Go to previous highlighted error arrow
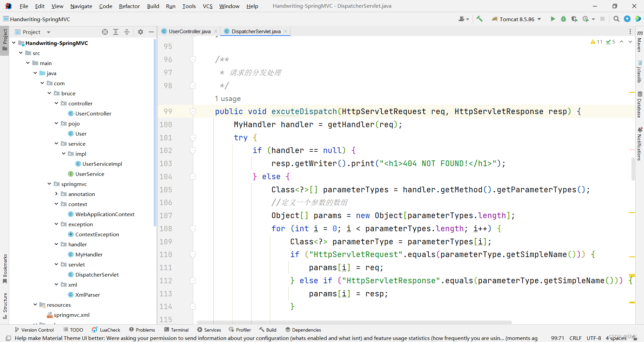Viewport: 644px width, 342px height. pyautogui.click(x=622, y=42)
